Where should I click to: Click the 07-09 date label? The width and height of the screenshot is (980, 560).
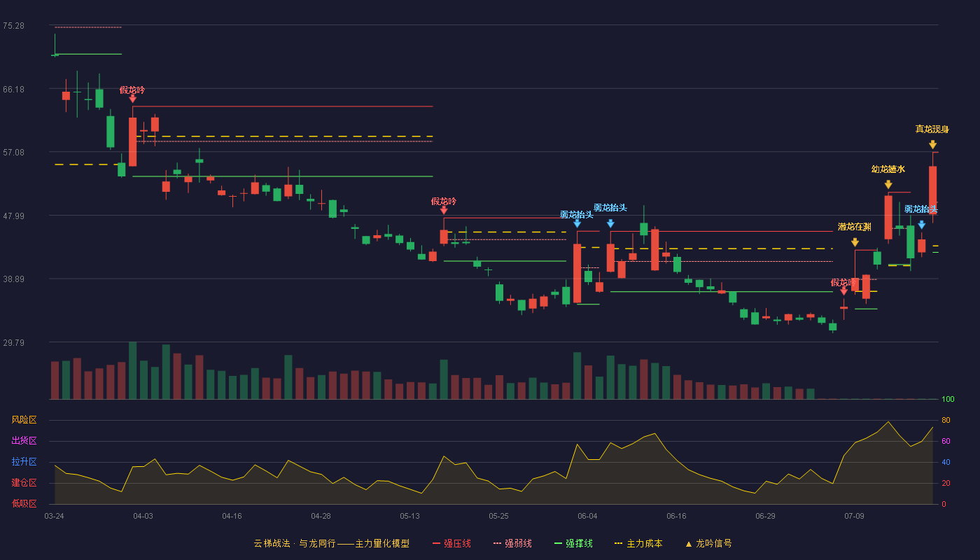pyautogui.click(x=854, y=516)
